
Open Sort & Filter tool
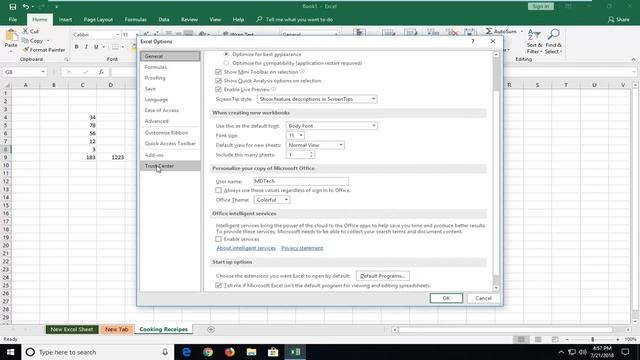coord(534,41)
